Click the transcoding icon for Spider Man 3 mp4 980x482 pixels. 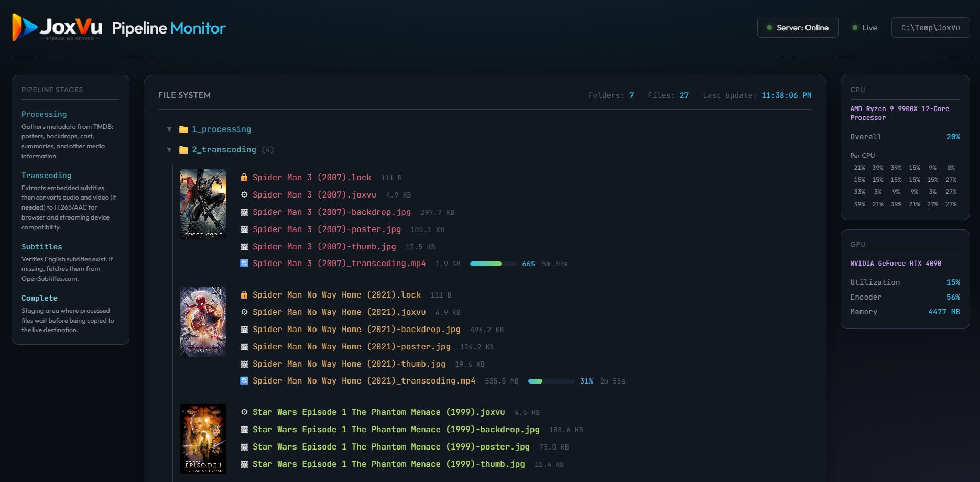coord(243,264)
